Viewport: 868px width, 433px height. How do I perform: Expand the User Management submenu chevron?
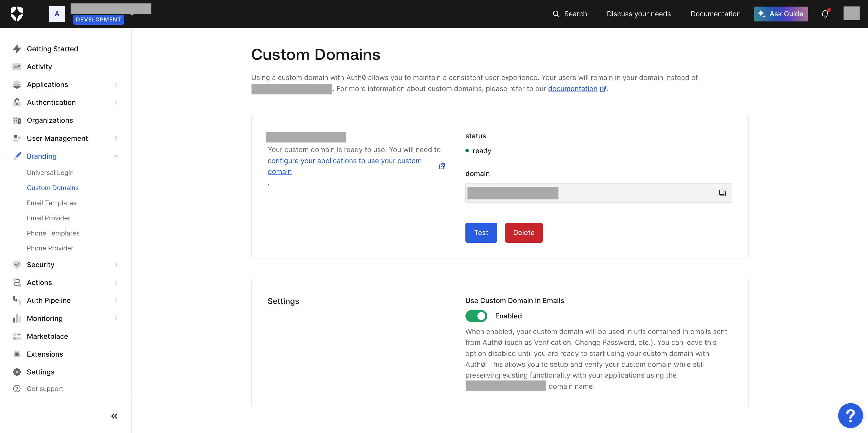[116, 138]
